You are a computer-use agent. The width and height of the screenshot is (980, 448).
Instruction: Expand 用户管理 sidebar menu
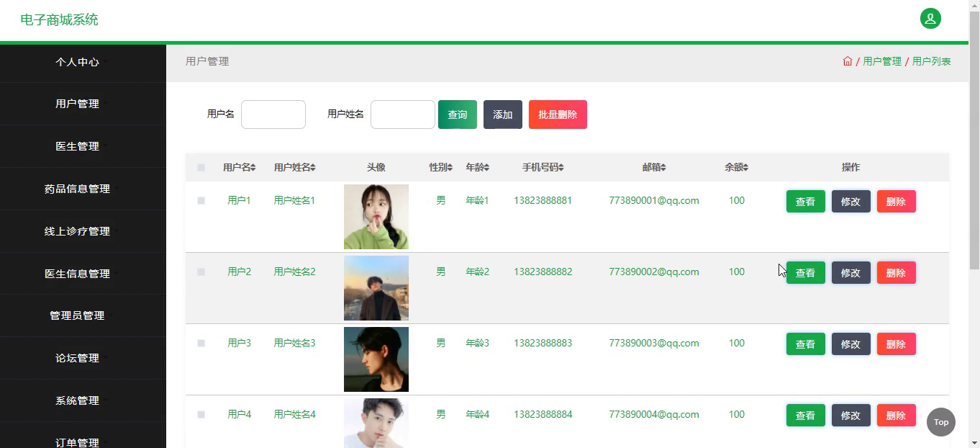coord(83,104)
